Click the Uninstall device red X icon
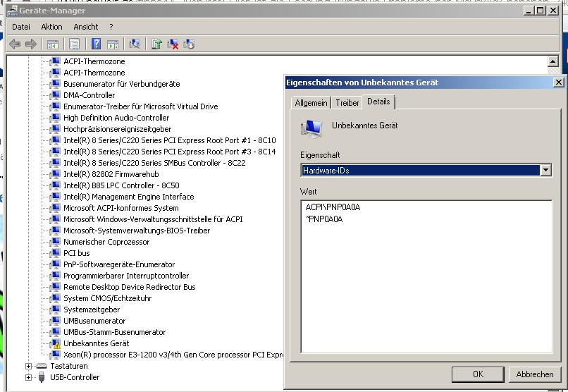568x392 pixels. (173, 44)
